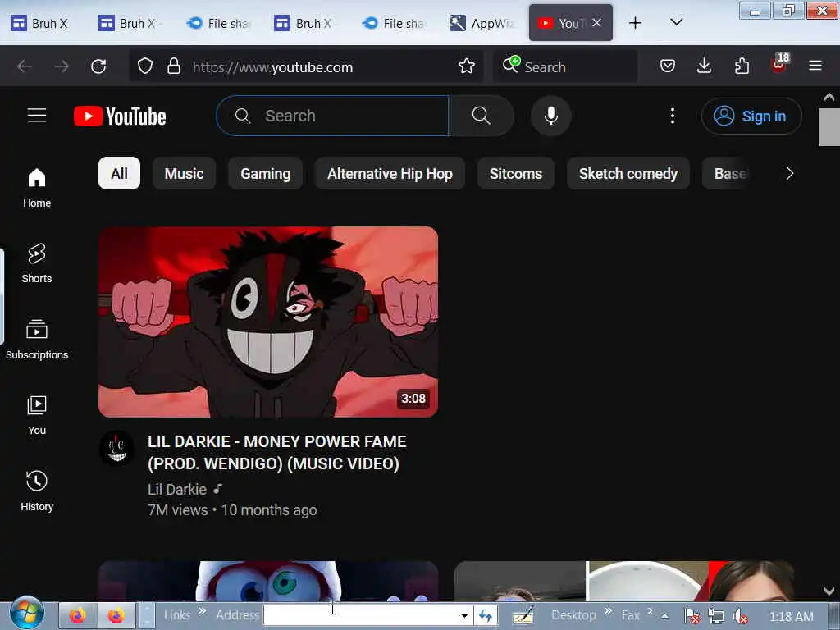Open the extensions puzzle-piece menu
Image resolution: width=840 pixels, height=630 pixels.
coord(742,66)
